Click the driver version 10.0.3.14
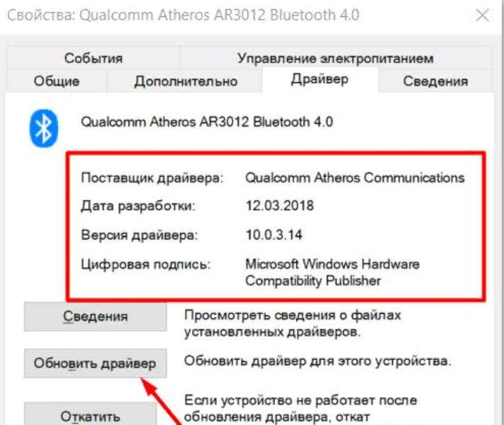Image resolution: width=504 pixels, height=425 pixels. pyautogui.click(x=274, y=235)
